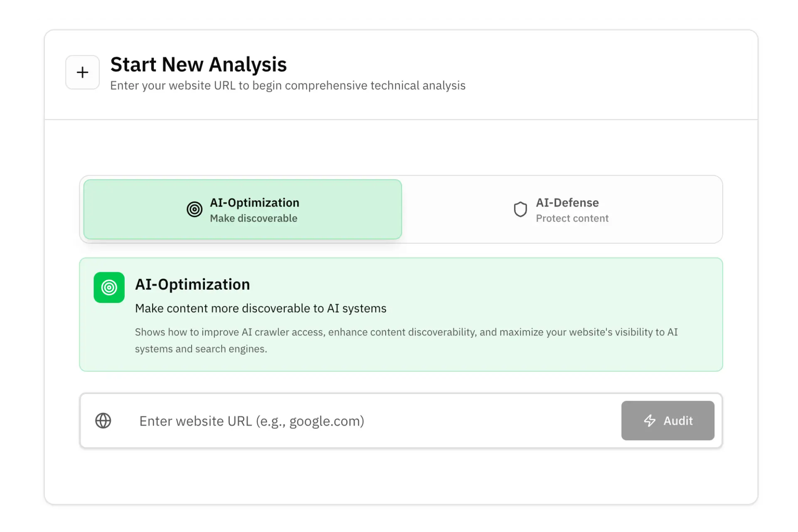Click the Start New Analysis heading

coord(198,64)
